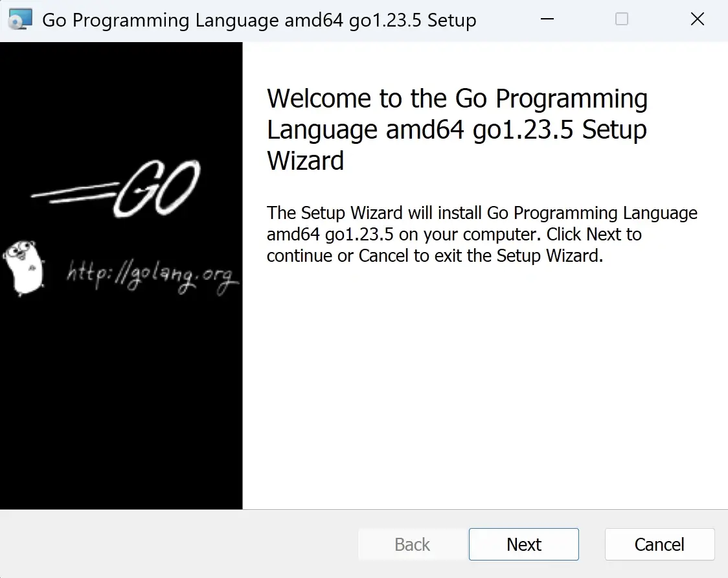The image size is (728, 578).
Task: Click the http://golang.org text
Action: (x=153, y=277)
